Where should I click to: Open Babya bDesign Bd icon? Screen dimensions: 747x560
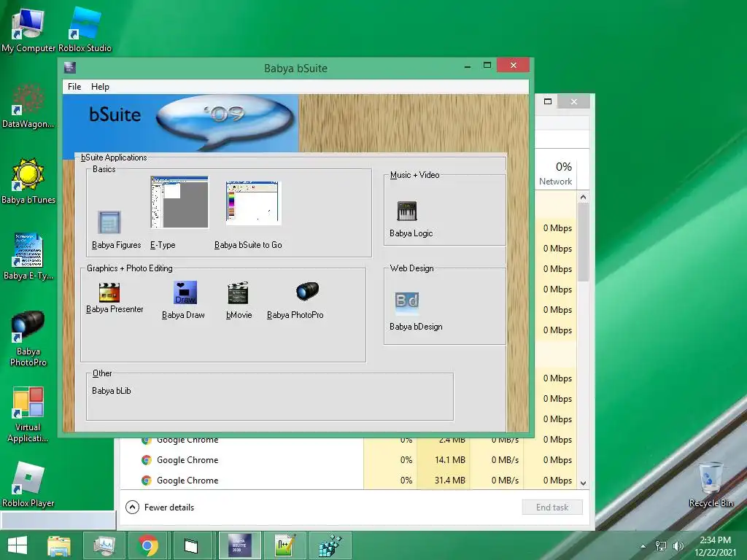point(407,303)
